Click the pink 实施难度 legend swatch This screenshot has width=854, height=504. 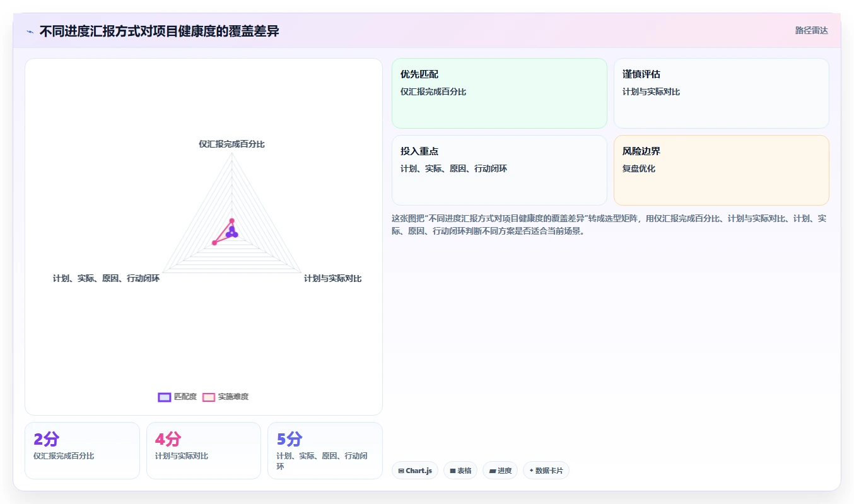[209, 397]
